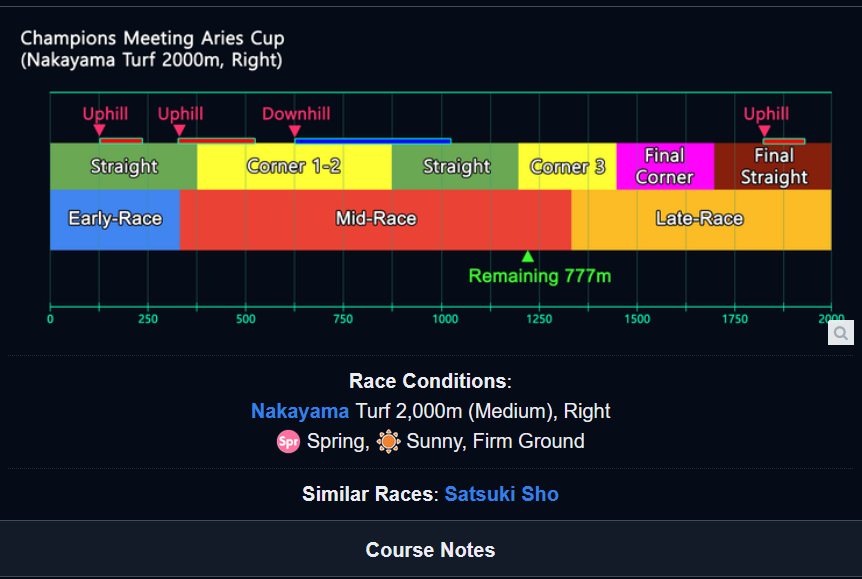Click the blue Downhill slope bar
The image size is (862, 579).
click(373, 141)
